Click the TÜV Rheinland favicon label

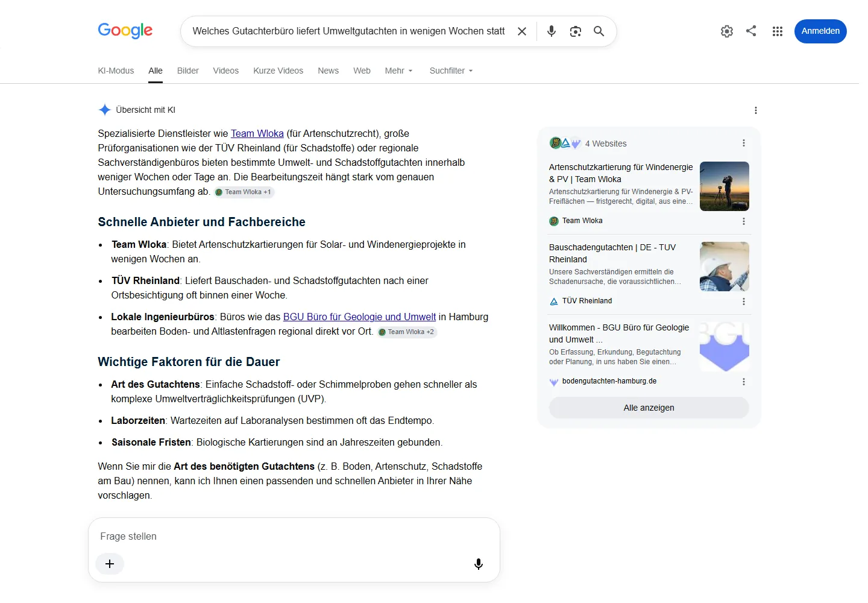point(580,301)
